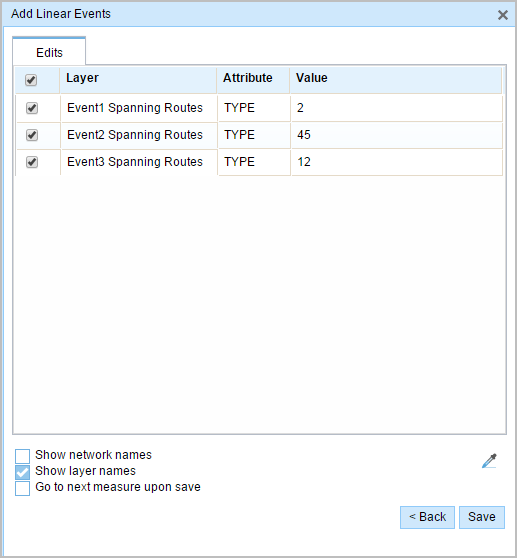The width and height of the screenshot is (517, 558).
Task: Select the Event2 Spanning Routes layer cell
Action: (x=139, y=135)
